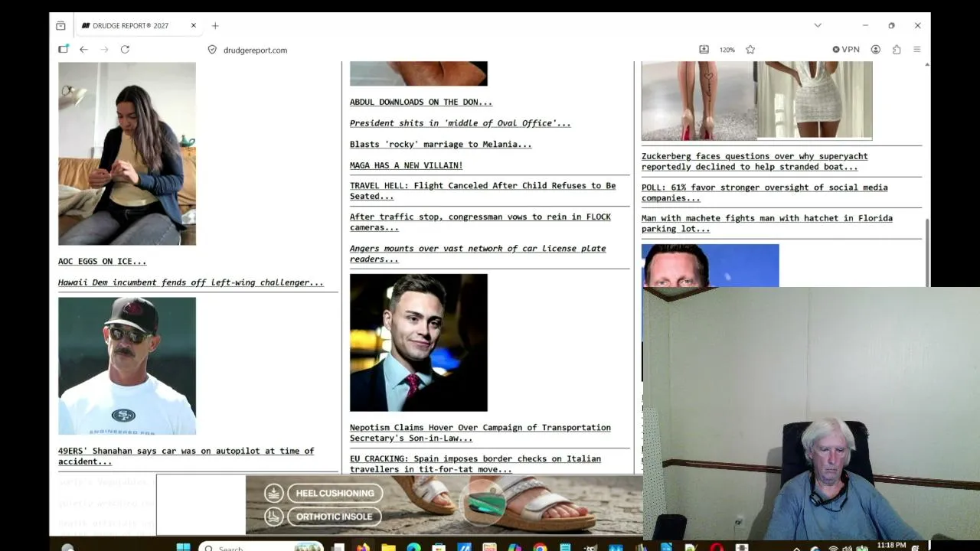Open 'MAGA HAS A NEW VILLAIN!' link

pos(406,165)
